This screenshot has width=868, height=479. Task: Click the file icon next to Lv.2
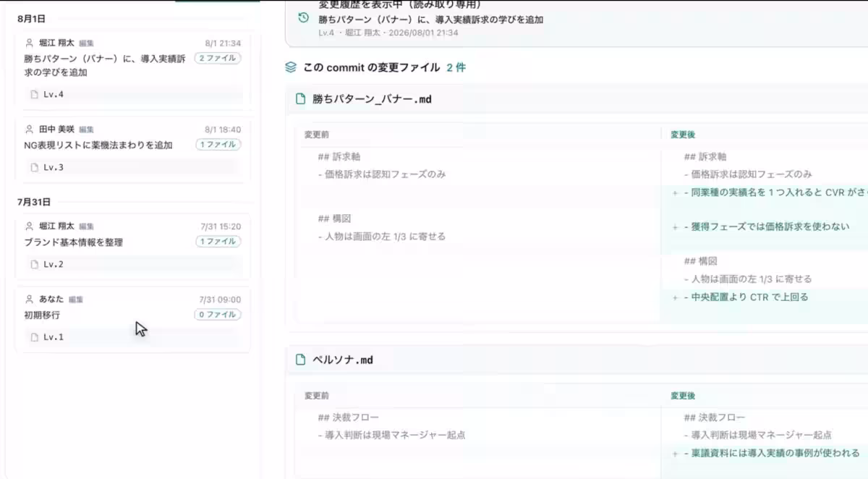pos(34,264)
